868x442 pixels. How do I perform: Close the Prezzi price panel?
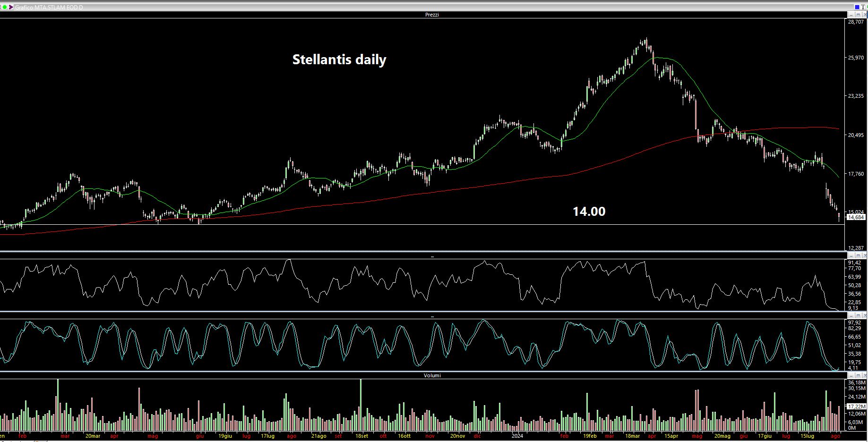pos(865,15)
